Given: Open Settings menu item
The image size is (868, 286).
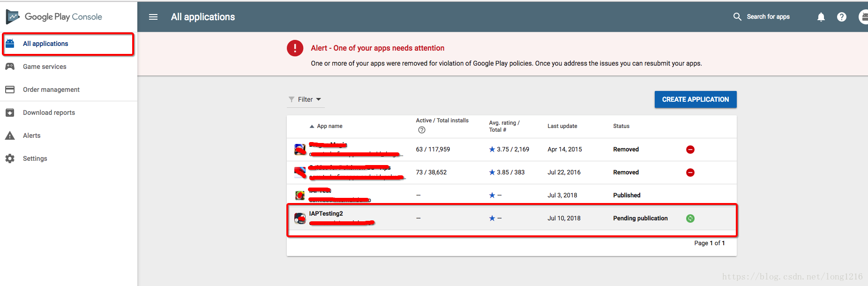Looking at the screenshot, I should (x=68, y=158).
